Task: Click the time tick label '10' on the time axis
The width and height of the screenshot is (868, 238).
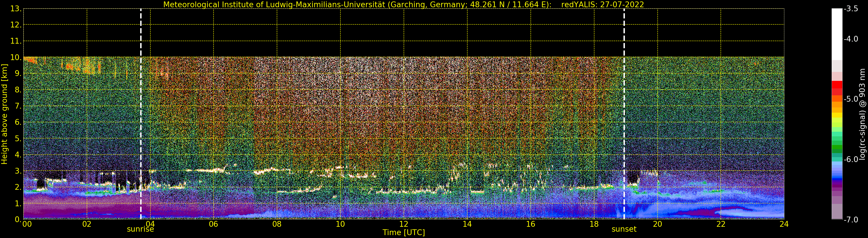Action: point(340,224)
